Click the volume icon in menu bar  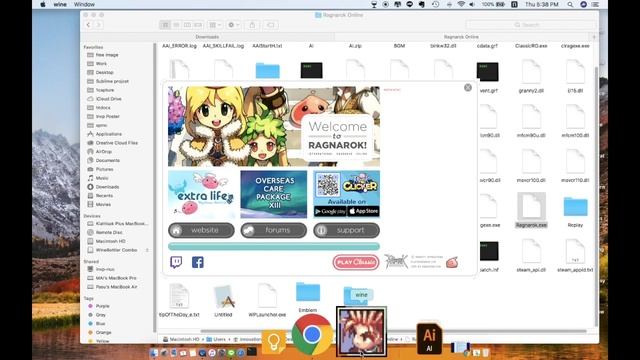(x=472, y=4)
